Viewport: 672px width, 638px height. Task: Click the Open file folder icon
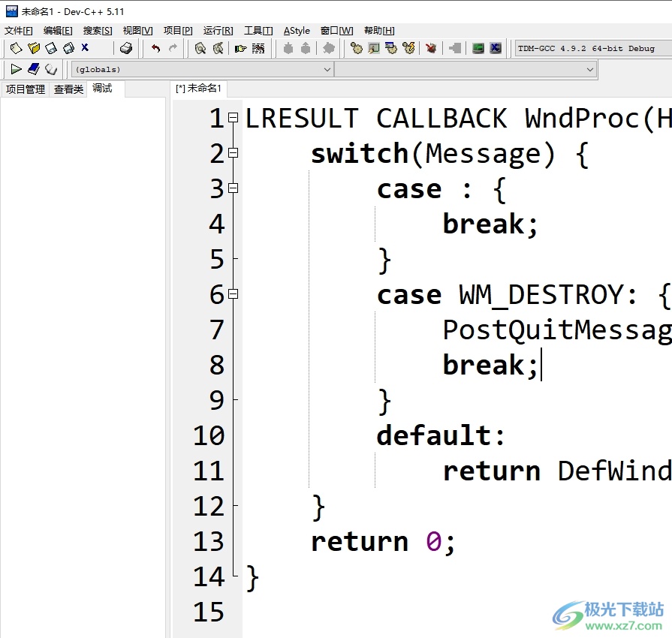pos(34,48)
